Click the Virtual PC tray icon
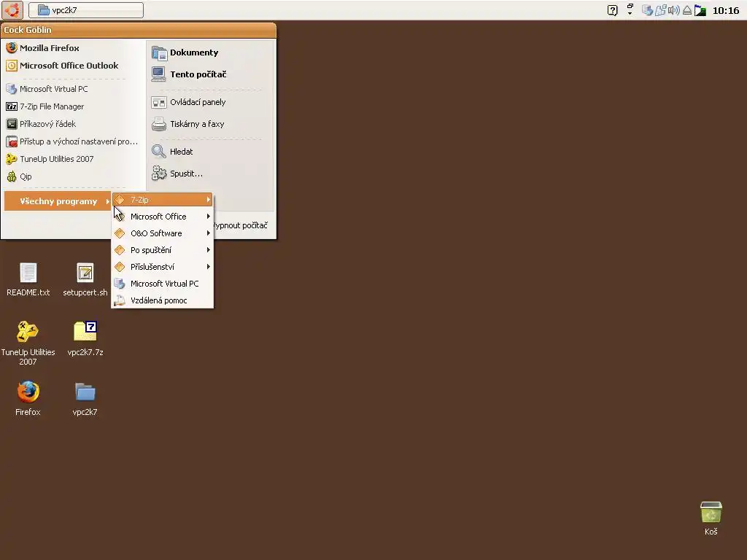This screenshot has width=747, height=560. click(647, 10)
